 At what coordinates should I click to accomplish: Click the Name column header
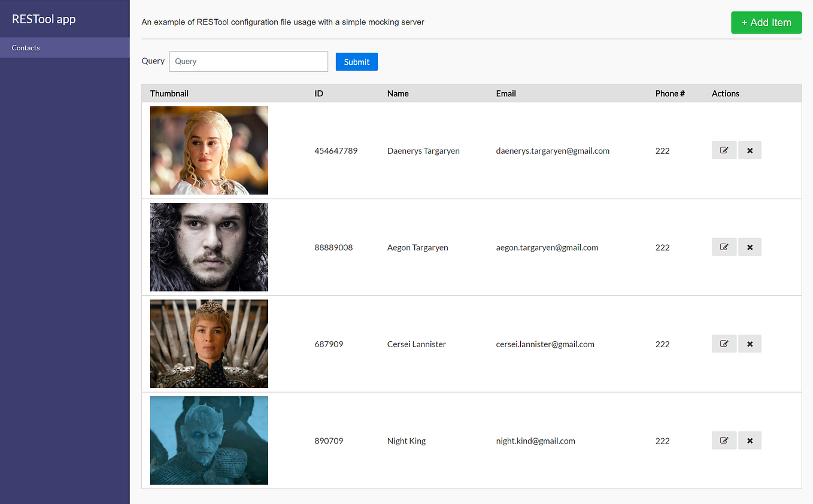click(398, 93)
